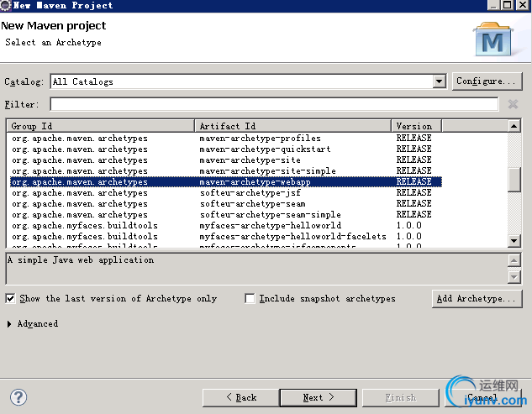This screenshot has width=532, height=414.
Task: Click description box scroll down arrow
Action: [x=514, y=277]
